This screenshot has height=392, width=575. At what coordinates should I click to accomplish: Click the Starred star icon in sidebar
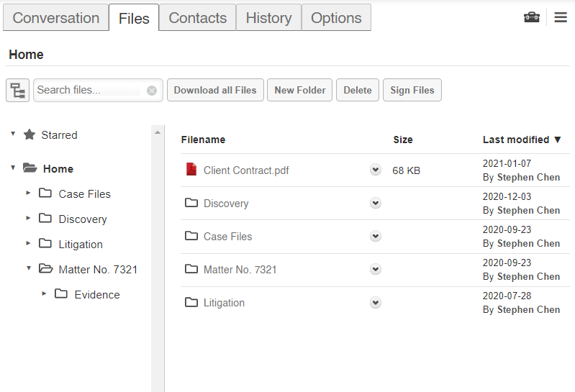(30, 135)
